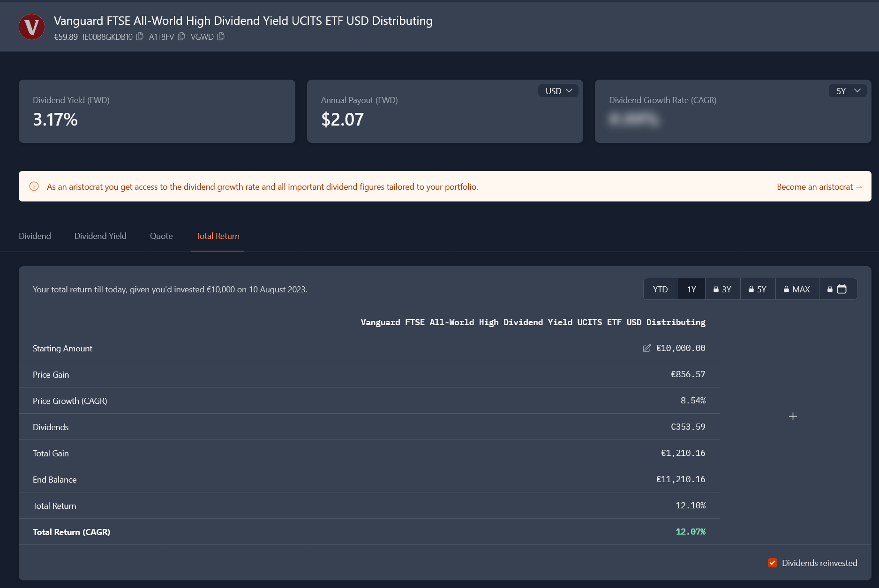The width and height of the screenshot is (879, 588).
Task: Open the 5Y growth rate period dropdown
Action: (848, 91)
